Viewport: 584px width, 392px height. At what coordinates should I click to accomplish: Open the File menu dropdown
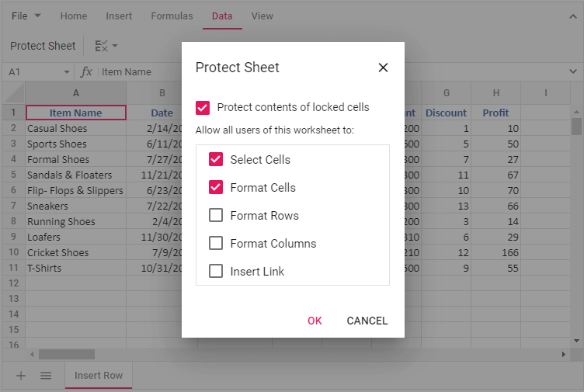[26, 16]
